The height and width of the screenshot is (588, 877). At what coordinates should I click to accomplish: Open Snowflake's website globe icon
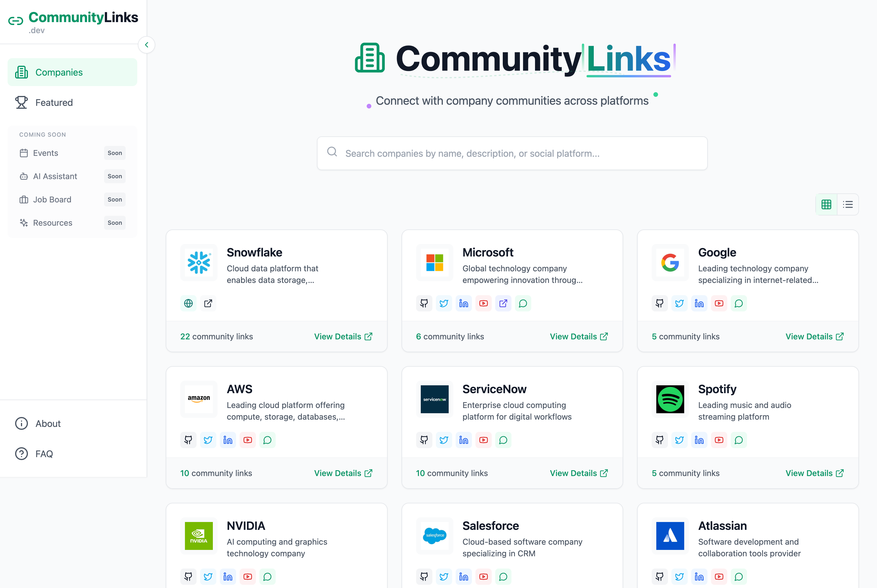[x=189, y=303]
